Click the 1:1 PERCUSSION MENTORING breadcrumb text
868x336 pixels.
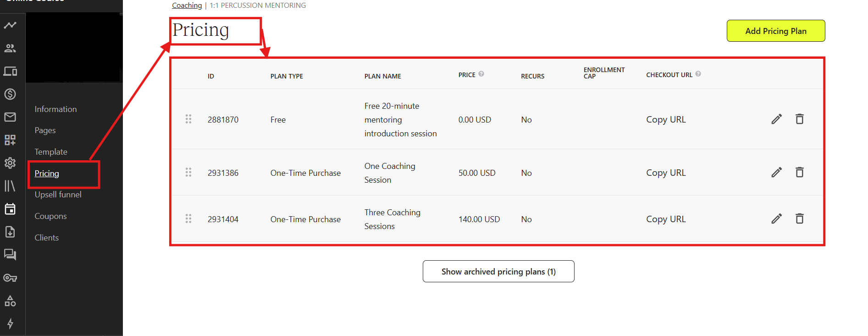click(x=258, y=6)
